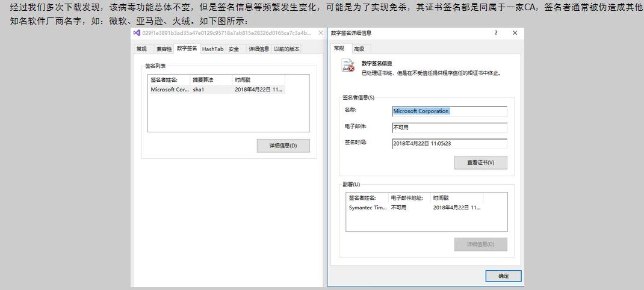
Task: Close the 数字签名详细信息 dialog
Action: pos(515,33)
